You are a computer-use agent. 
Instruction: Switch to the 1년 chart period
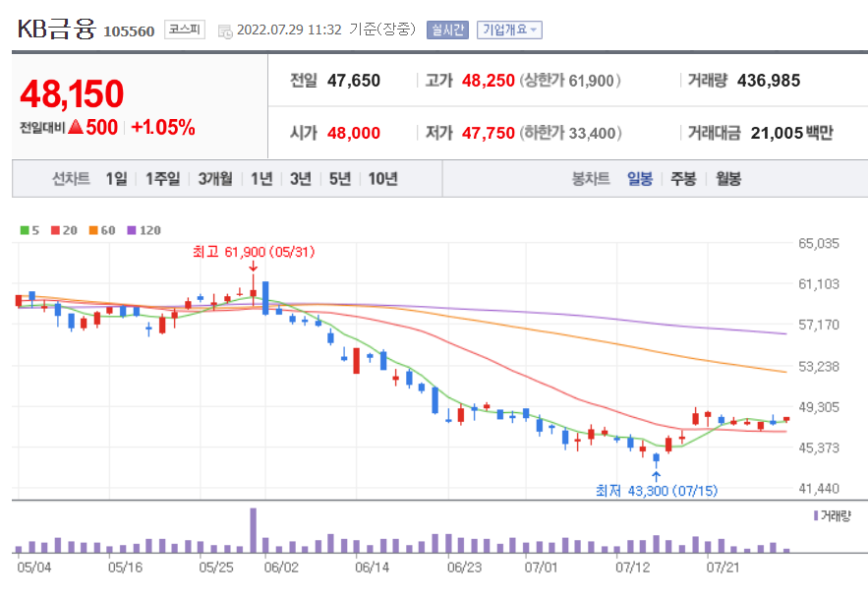(x=261, y=179)
